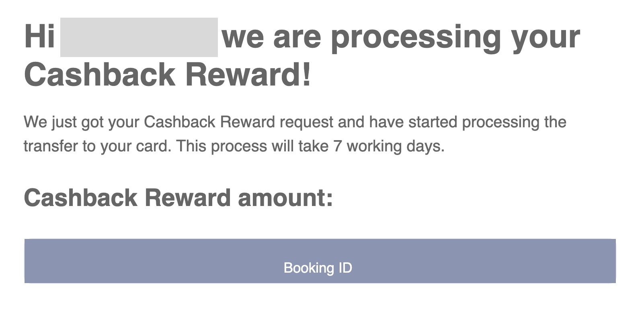Click "We just got your" paragraph start
Image resolution: width=644 pixels, height=310 pixels.
tap(81, 122)
